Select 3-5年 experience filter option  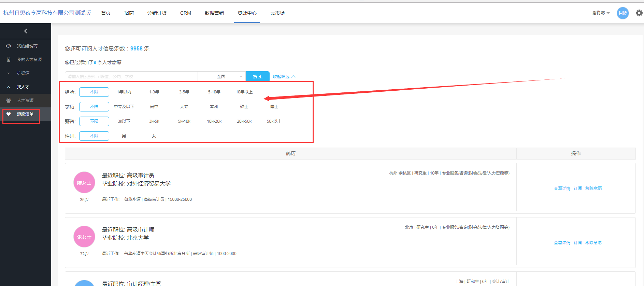click(184, 92)
